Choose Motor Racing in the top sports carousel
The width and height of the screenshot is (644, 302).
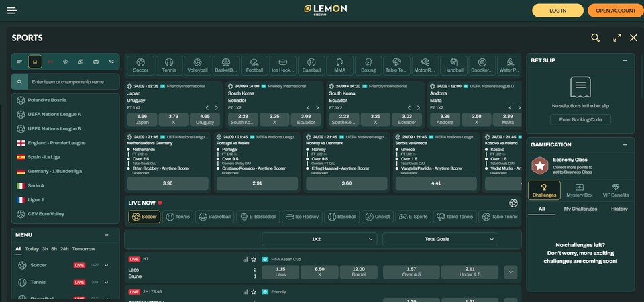(x=425, y=66)
